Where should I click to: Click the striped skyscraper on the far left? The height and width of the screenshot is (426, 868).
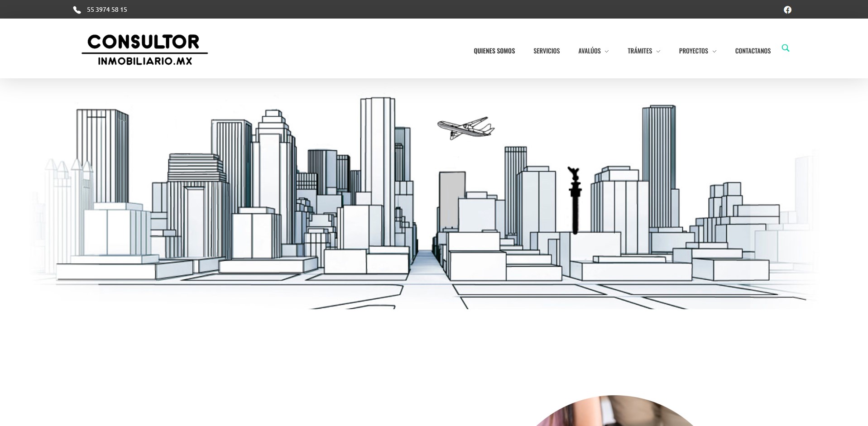(x=101, y=154)
